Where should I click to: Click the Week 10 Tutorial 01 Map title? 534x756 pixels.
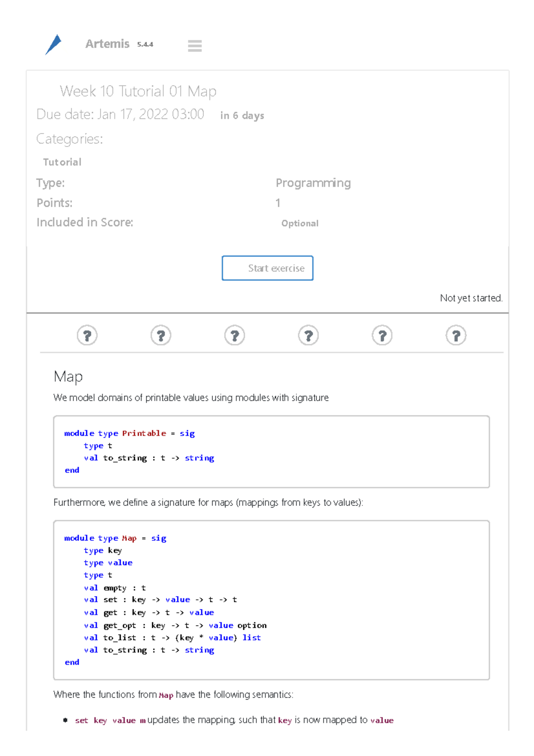click(138, 91)
